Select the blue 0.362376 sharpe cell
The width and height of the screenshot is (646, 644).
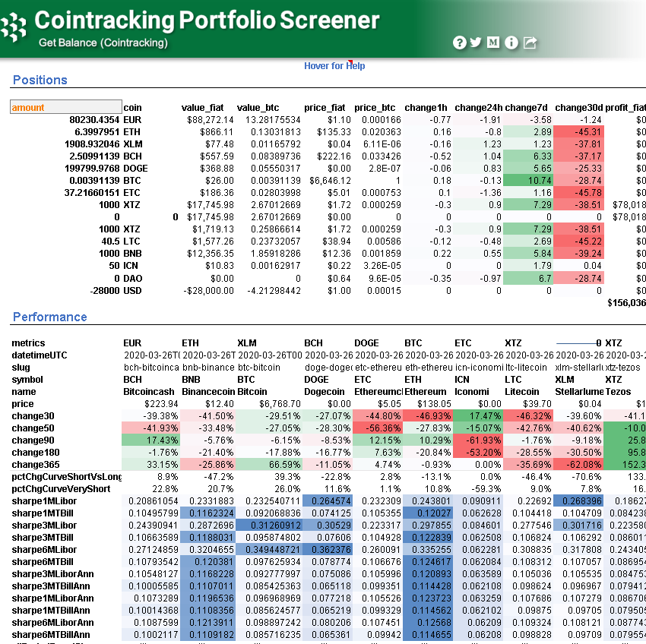[x=327, y=550]
